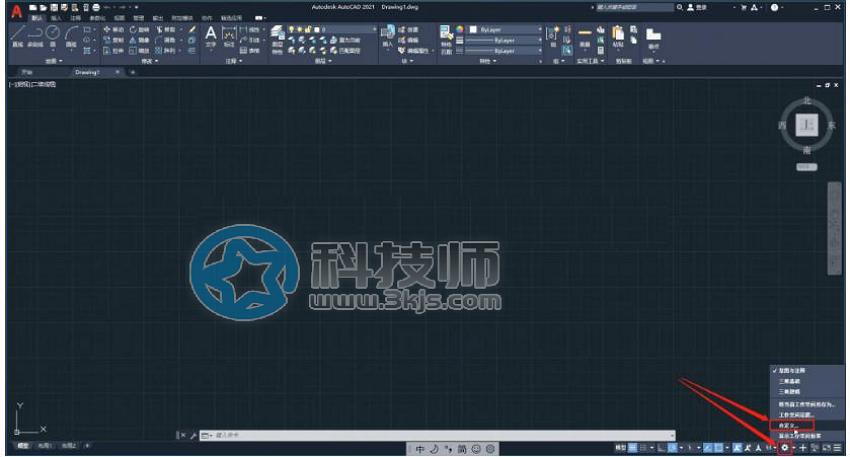850x457 pixels.
Task: Activate the Scale command in Modify panel
Action: (x=139, y=50)
